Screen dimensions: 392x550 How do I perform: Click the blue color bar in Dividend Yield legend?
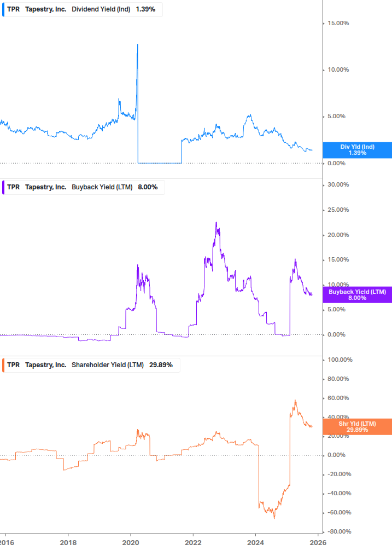(x=4, y=9)
